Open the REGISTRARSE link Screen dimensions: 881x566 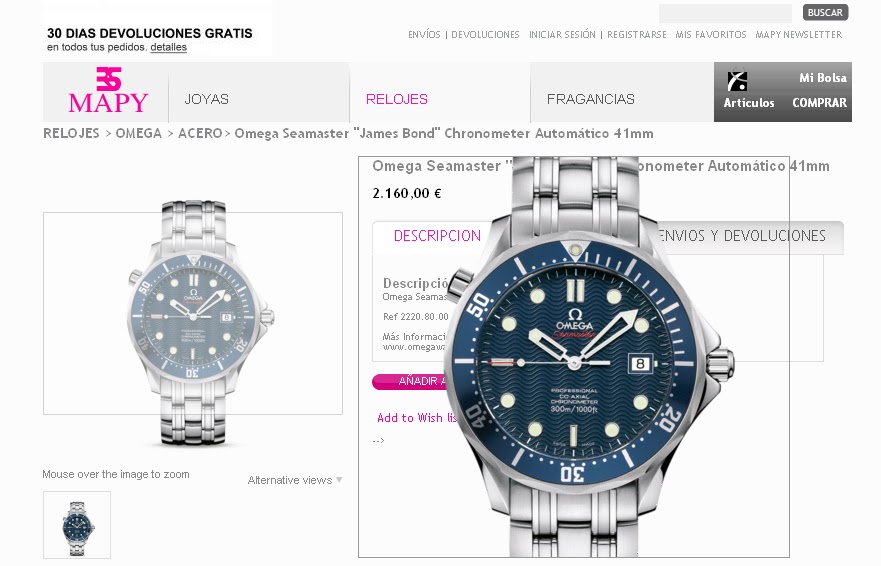click(637, 34)
